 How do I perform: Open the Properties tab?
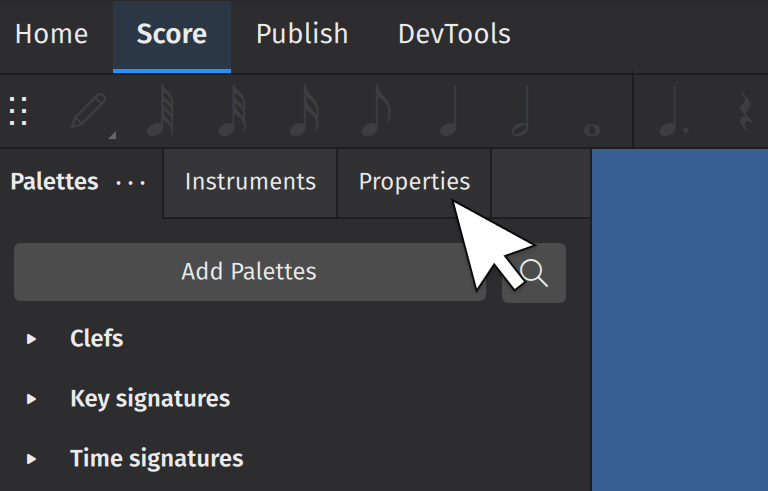point(414,182)
